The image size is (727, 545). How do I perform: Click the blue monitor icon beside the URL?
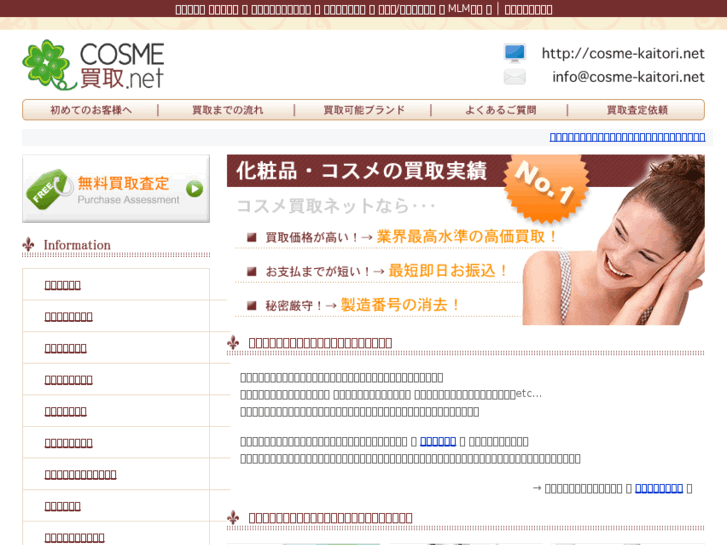click(515, 53)
